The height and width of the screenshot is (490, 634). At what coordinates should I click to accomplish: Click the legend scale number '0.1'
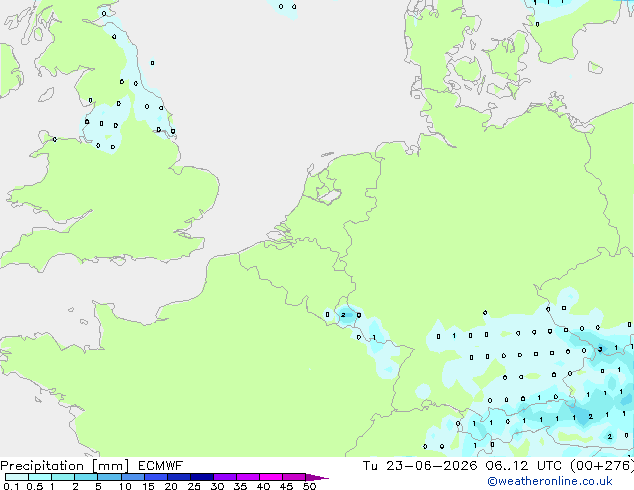point(11,486)
